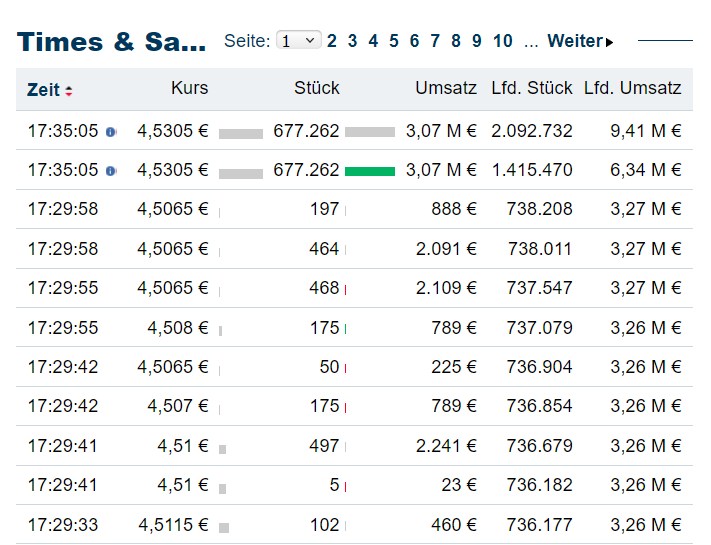
Task: Click the Stück column header
Action: coord(317,88)
